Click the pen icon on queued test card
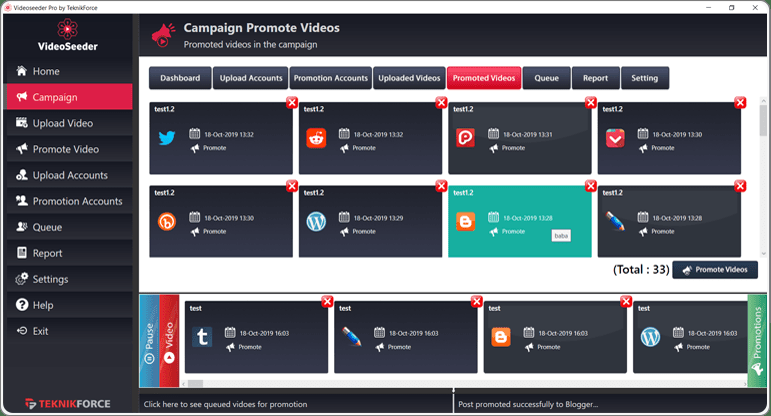 click(352, 337)
